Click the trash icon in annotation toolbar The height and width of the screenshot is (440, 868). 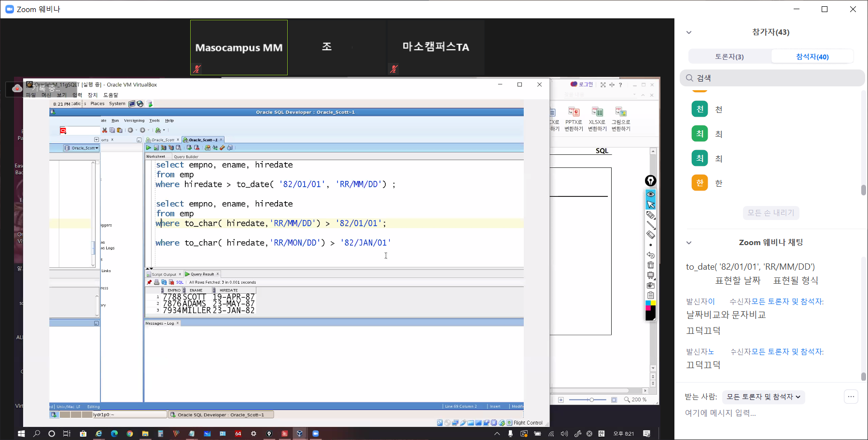[651, 265]
